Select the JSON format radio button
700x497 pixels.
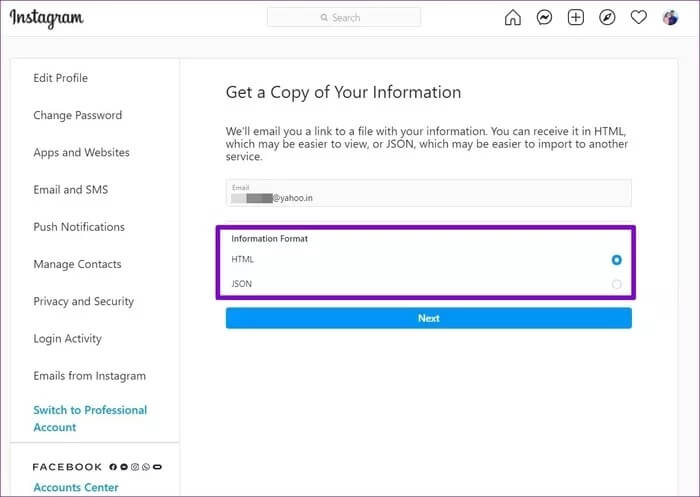click(x=617, y=284)
